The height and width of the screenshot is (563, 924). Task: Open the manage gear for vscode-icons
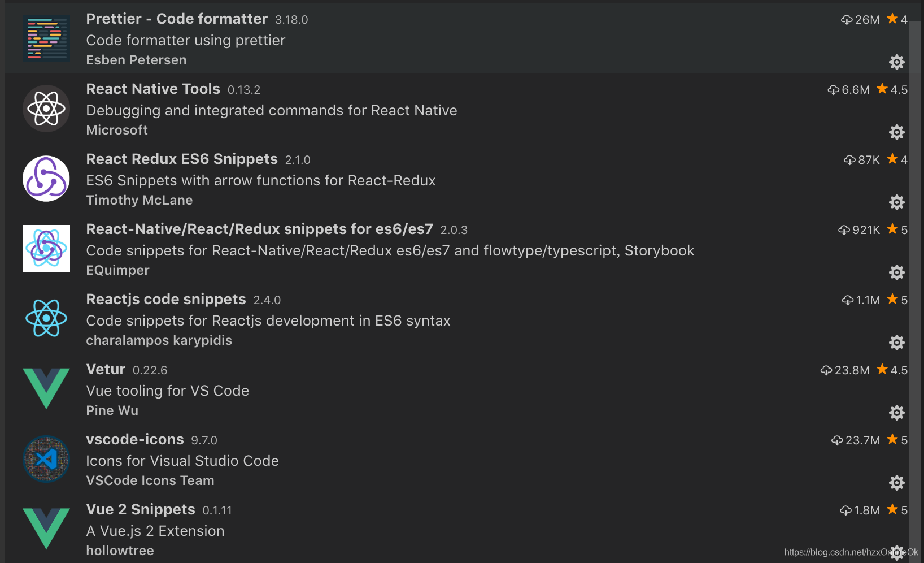coord(897,483)
